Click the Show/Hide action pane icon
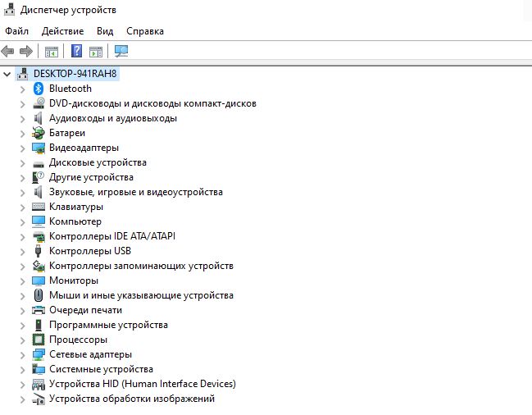 (x=96, y=52)
